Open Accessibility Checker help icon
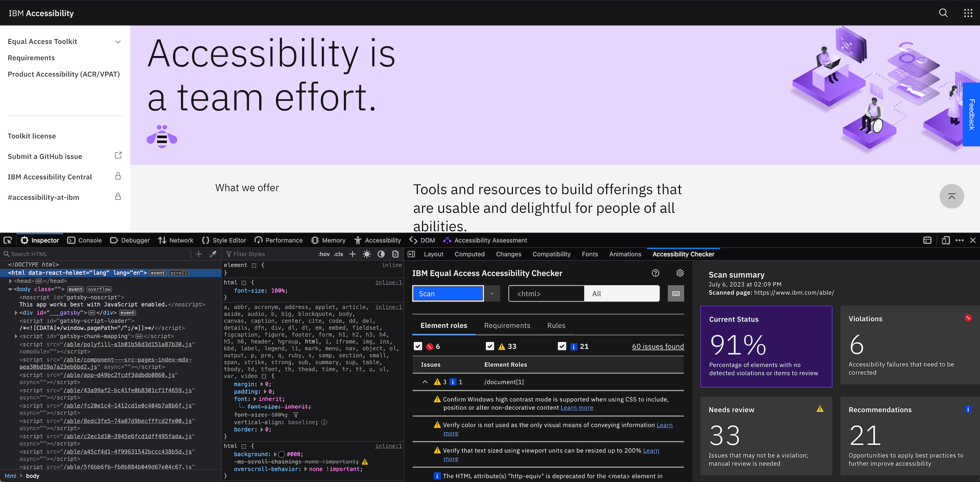The width and height of the screenshot is (980, 482). pyautogui.click(x=655, y=273)
